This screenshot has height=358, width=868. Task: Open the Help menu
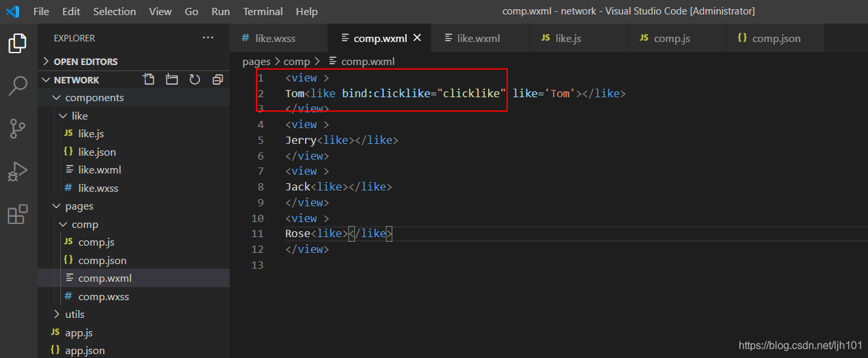[306, 11]
